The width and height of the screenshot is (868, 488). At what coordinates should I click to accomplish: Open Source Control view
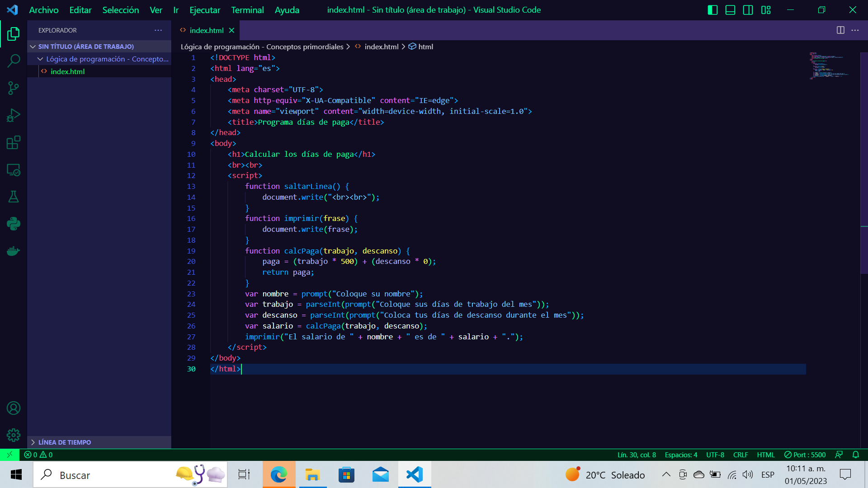pyautogui.click(x=14, y=88)
